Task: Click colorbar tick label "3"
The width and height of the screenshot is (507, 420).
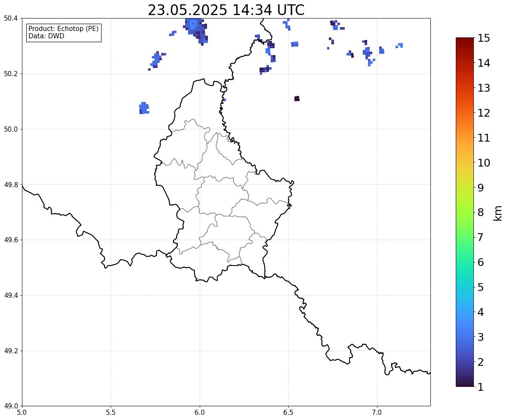Action: tap(481, 337)
